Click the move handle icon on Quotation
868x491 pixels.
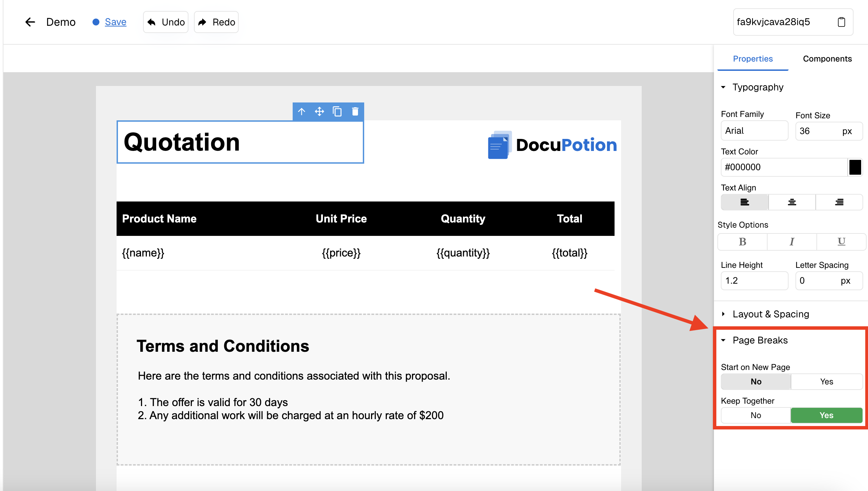(x=319, y=111)
